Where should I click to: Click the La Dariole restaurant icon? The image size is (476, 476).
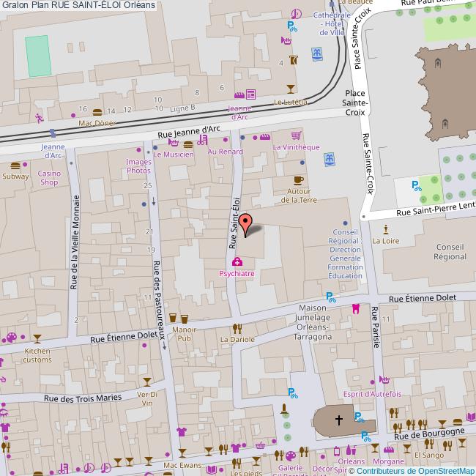click(x=237, y=328)
